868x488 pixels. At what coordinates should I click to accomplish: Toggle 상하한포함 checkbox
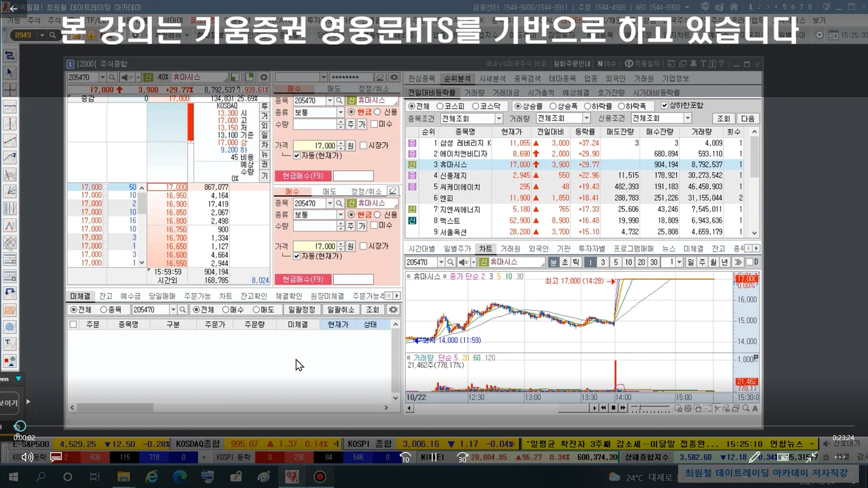pos(665,106)
